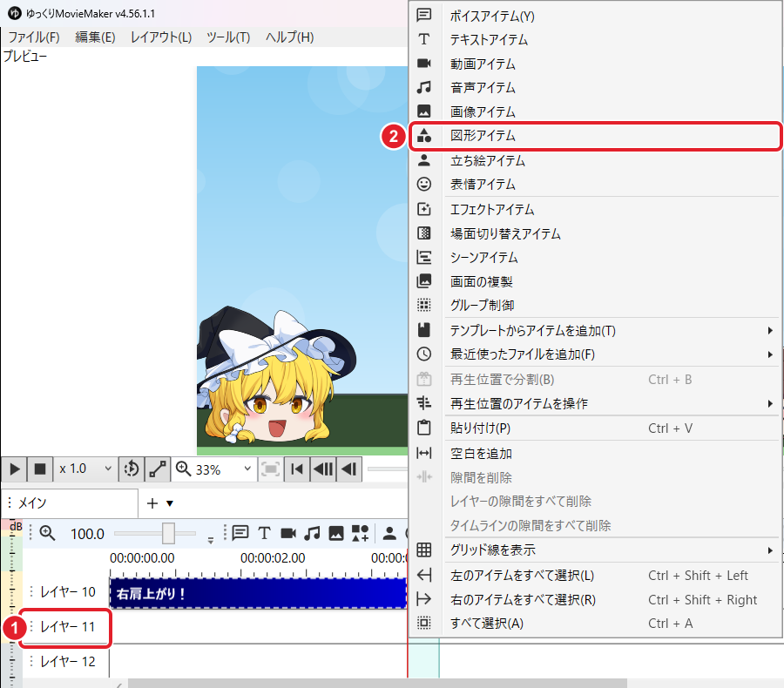Select the 右肩上がり！ clip on timeline
The image size is (784, 688).
tap(258, 593)
